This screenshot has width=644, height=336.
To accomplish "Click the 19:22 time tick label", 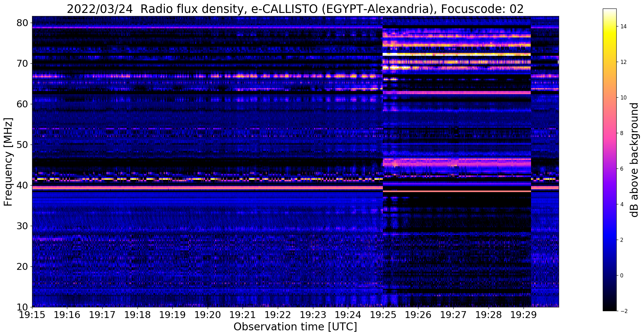I will [278, 315].
